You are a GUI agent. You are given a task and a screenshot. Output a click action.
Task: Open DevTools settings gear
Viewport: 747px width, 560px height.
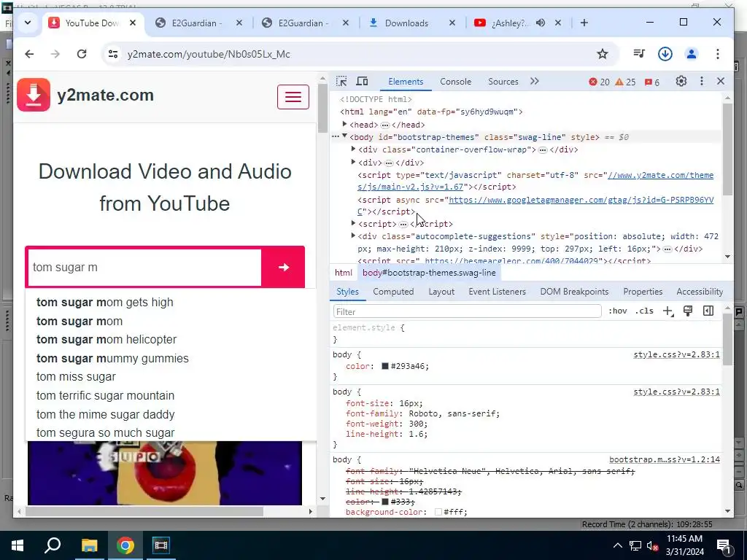[x=681, y=82]
